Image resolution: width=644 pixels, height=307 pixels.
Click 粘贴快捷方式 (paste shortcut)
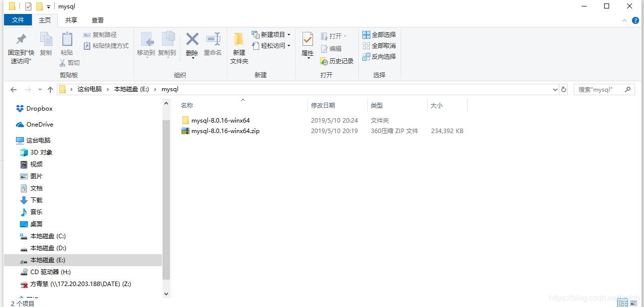tap(106, 46)
